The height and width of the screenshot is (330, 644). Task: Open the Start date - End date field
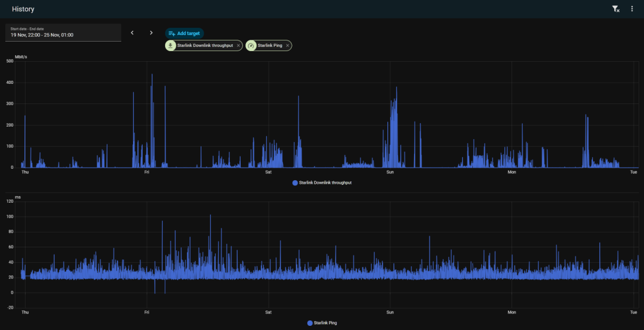[63, 33]
